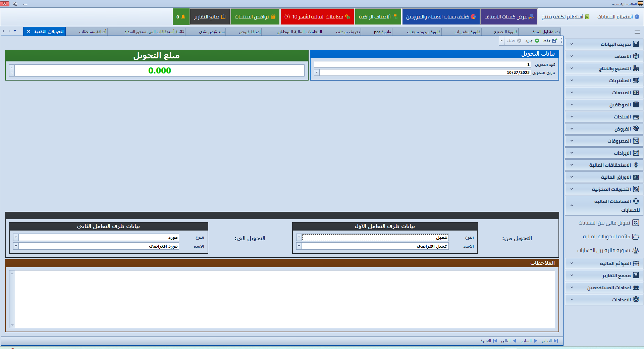
Task: Open product shortages (نواقص المنتجات) button
Action: click(x=255, y=17)
